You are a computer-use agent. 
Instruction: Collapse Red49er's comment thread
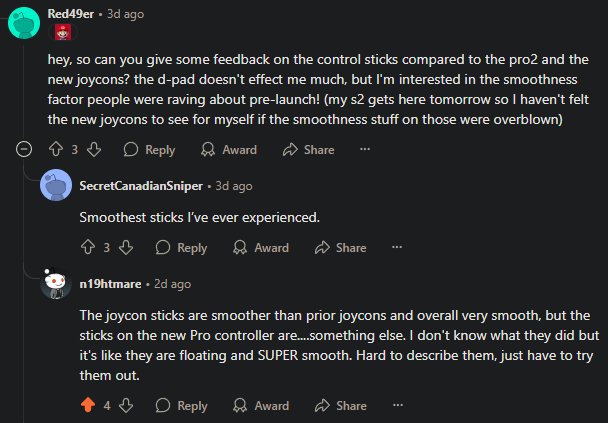coord(24,149)
